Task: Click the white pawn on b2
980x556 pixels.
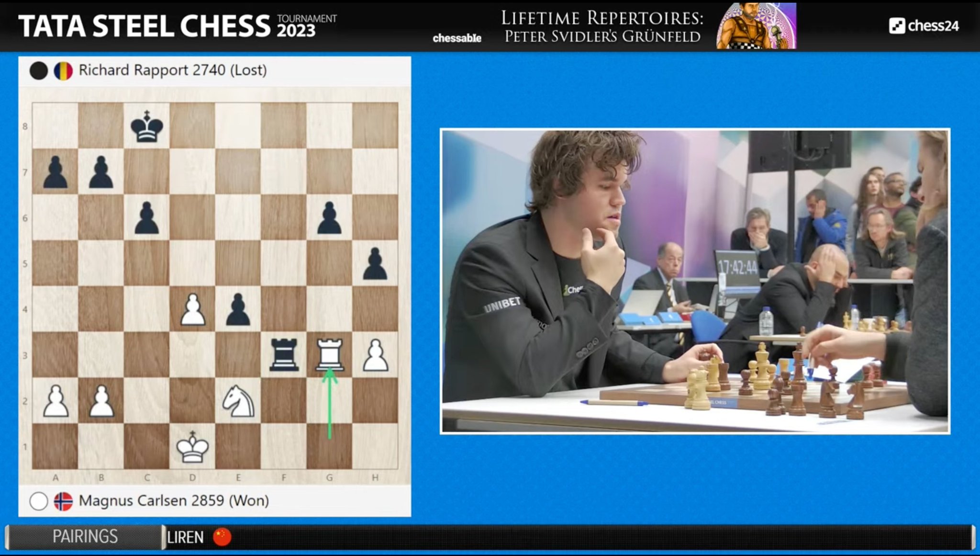Action: tap(101, 401)
